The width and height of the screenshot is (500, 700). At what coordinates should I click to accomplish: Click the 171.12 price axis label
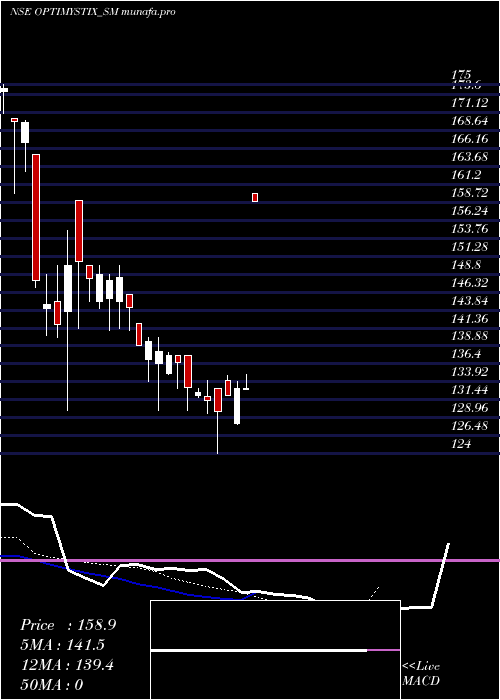click(x=470, y=103)
